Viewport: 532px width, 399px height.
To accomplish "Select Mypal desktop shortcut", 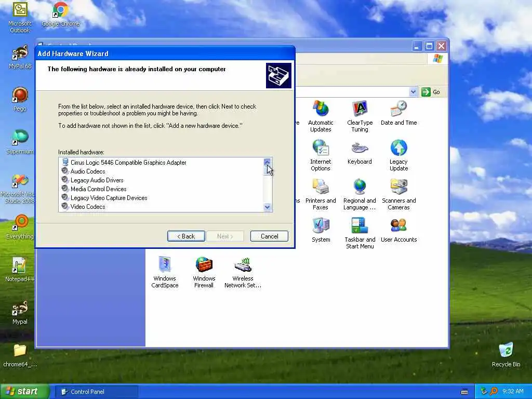I will [20, 312].
